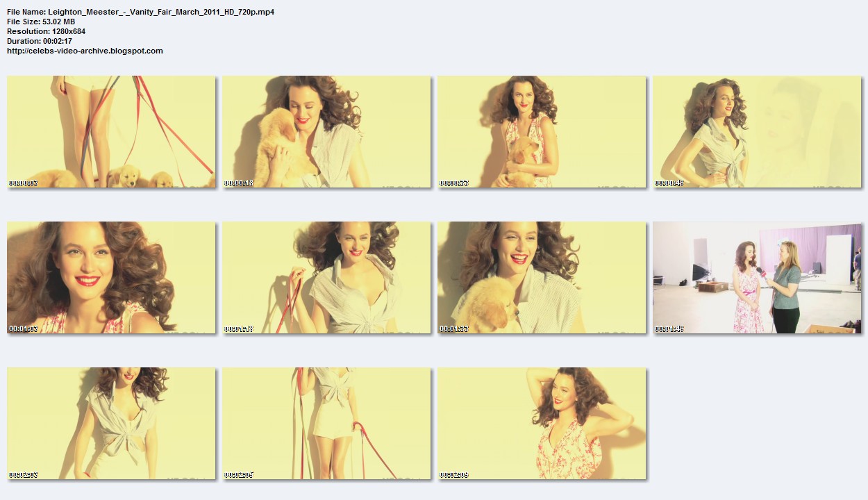Open thumbnail with hand on hip pose
The height and width of the screenshot is (500, 868).
coord(757,132)
